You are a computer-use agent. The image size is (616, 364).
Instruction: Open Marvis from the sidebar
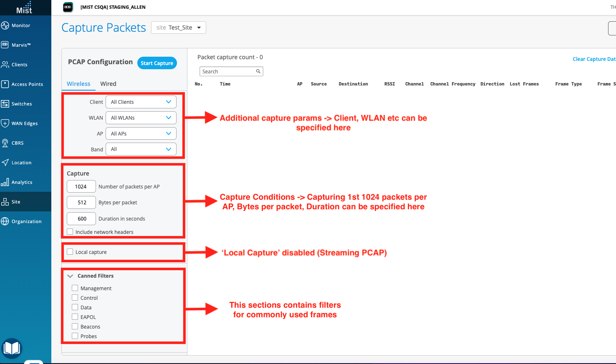[x=5, y=45]
